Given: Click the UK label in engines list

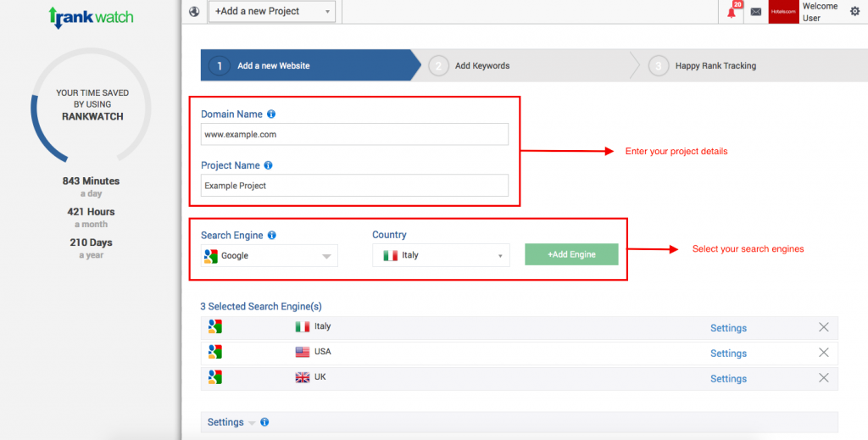Looking at the screenshot, I should point(320,377).
